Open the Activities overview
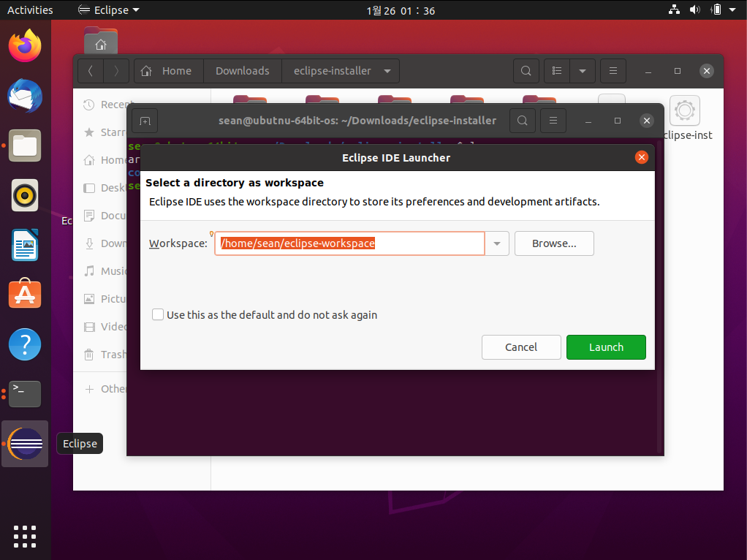The width and height of the screenshot is (747, 560). click(30, 10)
